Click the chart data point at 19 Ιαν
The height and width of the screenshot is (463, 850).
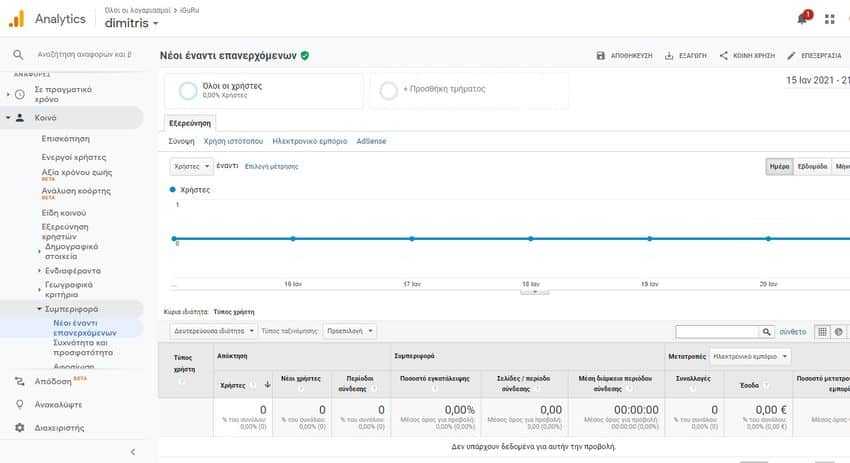click(649, 239)
